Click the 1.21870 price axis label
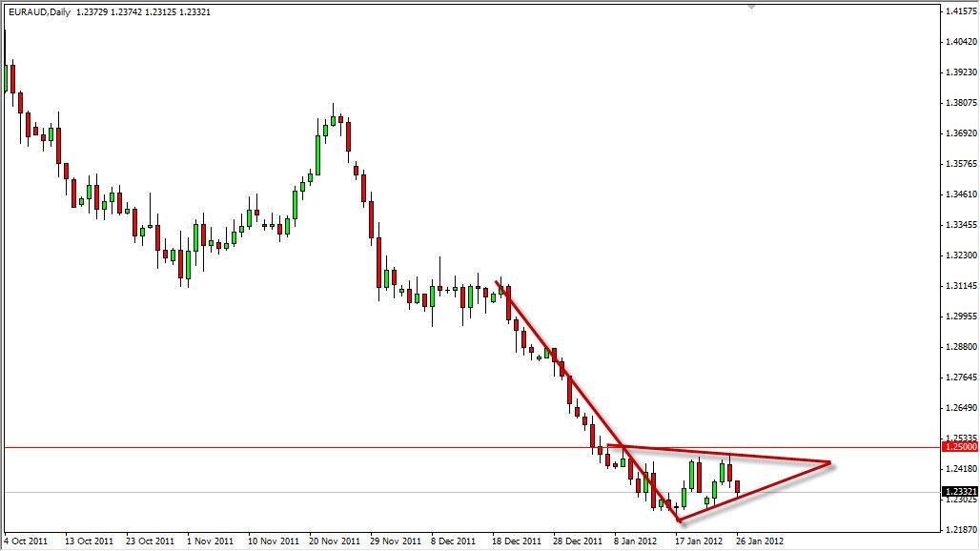This screenshot has height=551, width=980. tap(961, 530)
